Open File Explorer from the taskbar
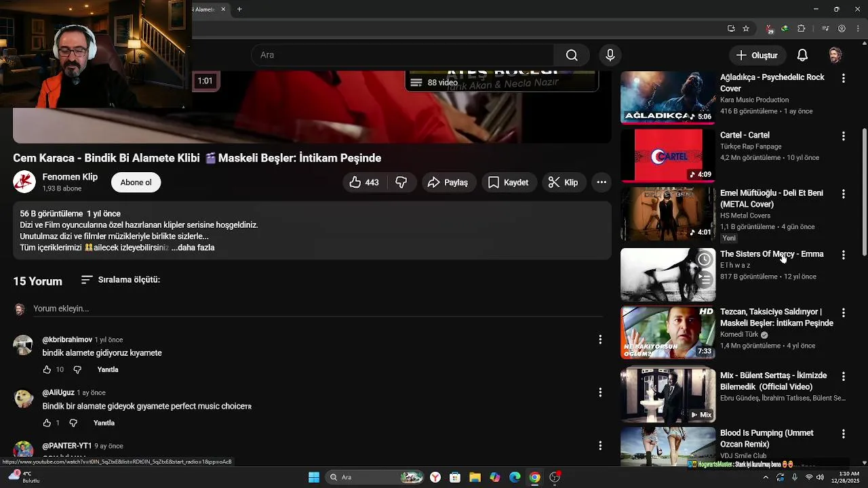 coord(475,477)
